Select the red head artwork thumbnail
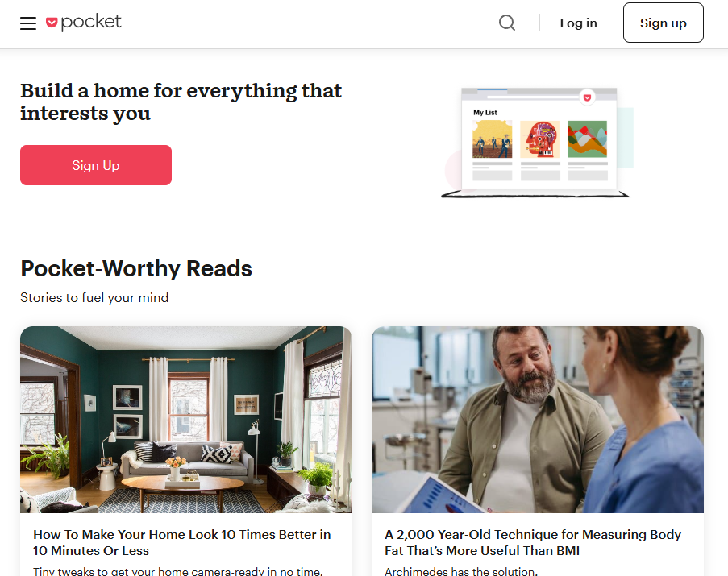The width and height of the screenshot is (728, 576). (540, 139)
